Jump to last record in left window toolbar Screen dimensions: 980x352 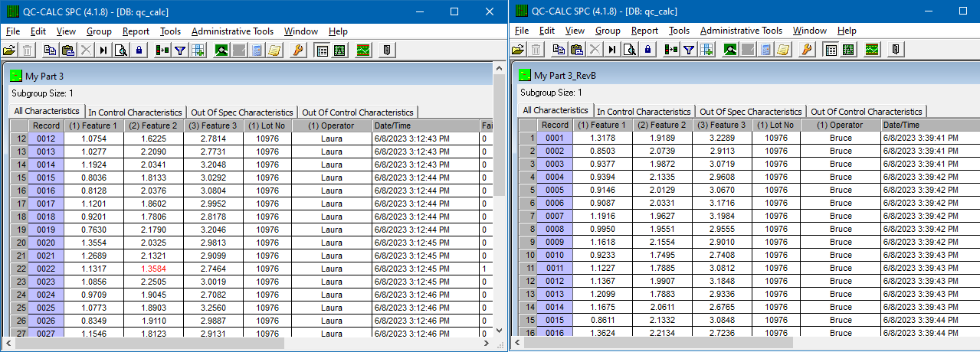point(103,50)
